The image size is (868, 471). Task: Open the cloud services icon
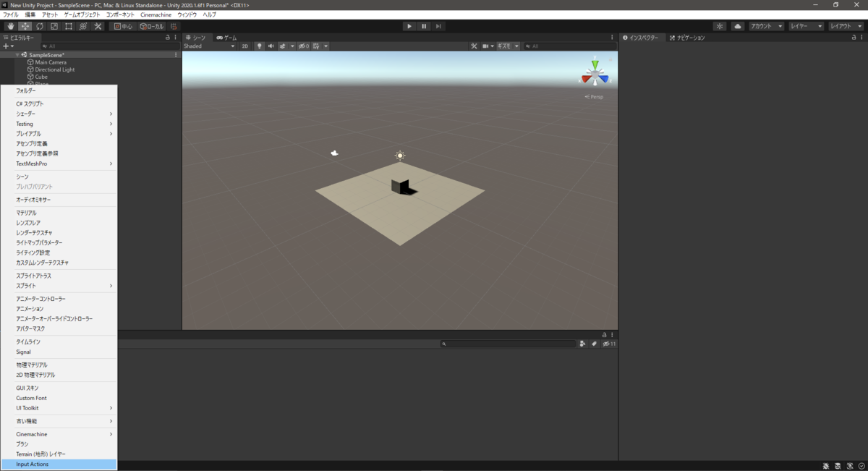[738, 26]
